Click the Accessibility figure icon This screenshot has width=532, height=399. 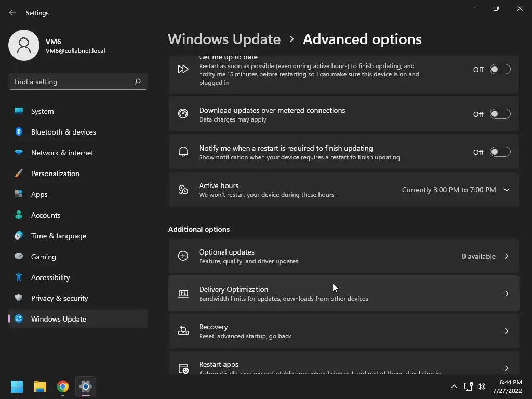pos(19,277)
